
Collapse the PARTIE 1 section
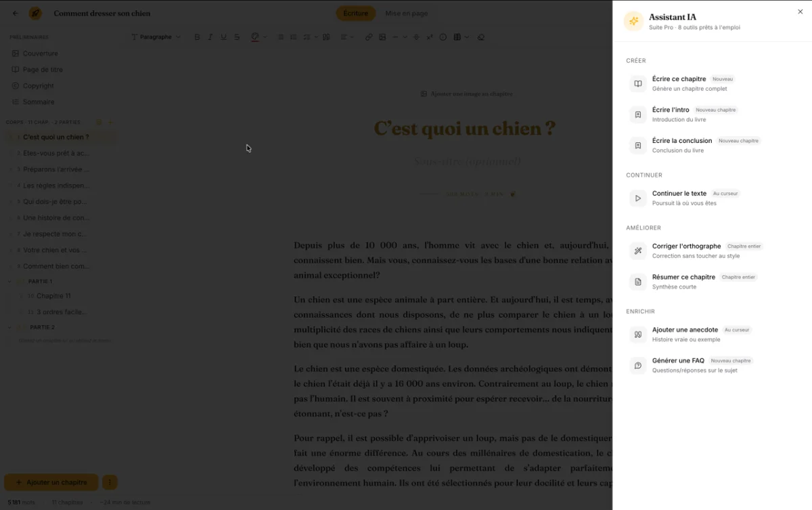(9, 282)
